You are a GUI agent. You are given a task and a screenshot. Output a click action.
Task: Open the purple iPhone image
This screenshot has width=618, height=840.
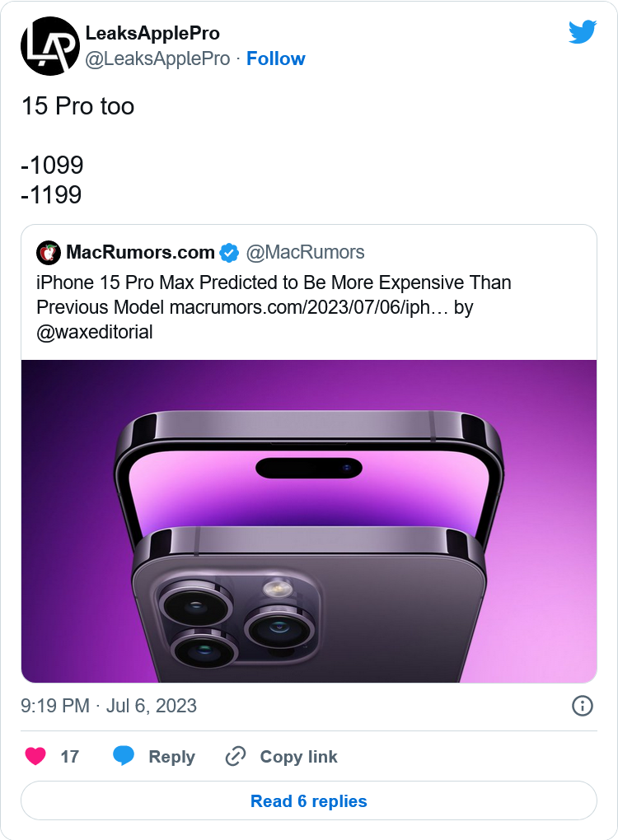pos(309,521)
